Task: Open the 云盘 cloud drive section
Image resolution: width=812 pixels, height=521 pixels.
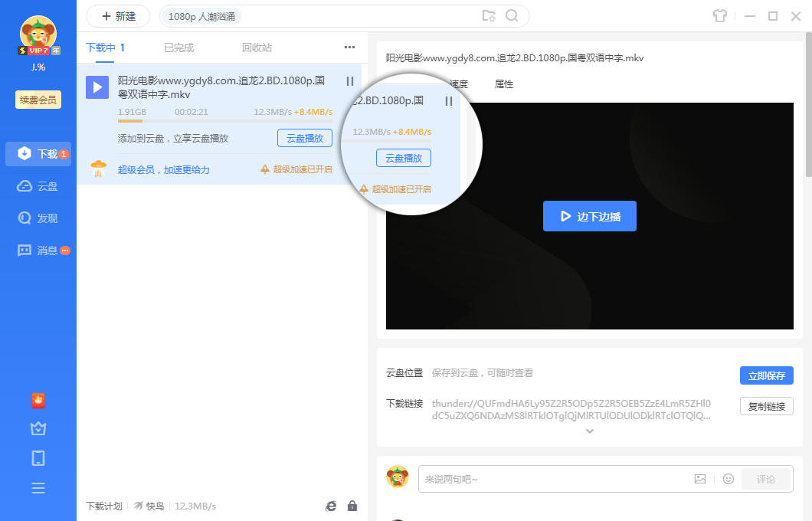Action: pyautogui.click(x=38, y=186)
